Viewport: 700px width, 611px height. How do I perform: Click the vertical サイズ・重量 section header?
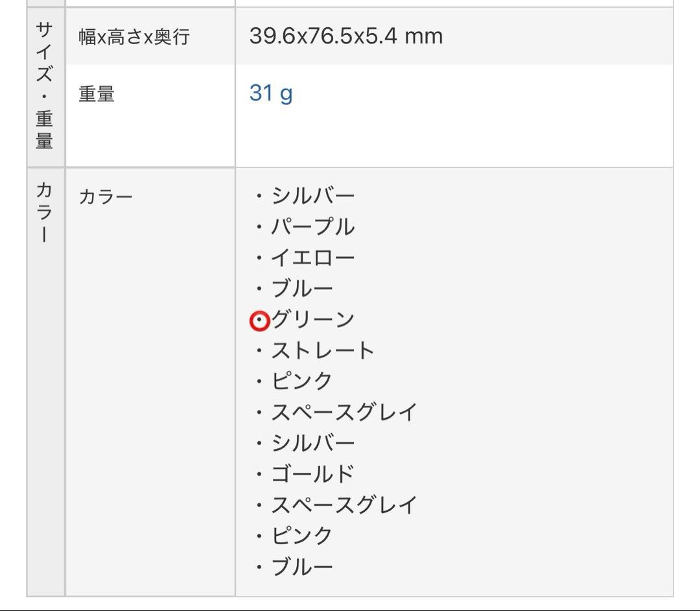pos(45,85)
